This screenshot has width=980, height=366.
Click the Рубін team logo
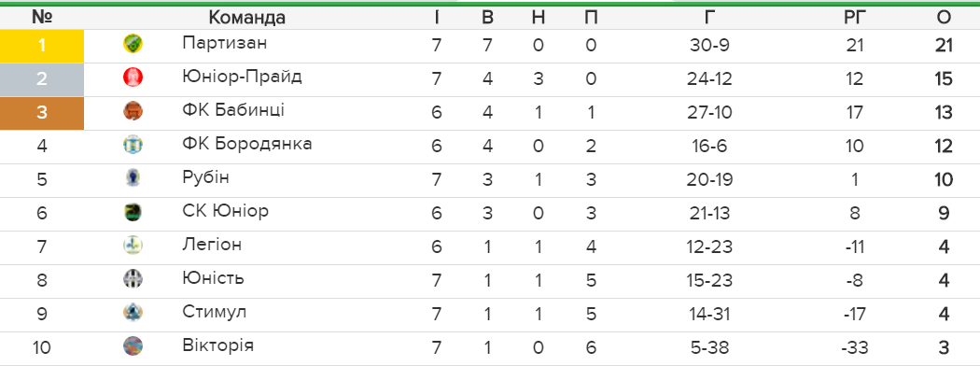click(x=133, y=178)
